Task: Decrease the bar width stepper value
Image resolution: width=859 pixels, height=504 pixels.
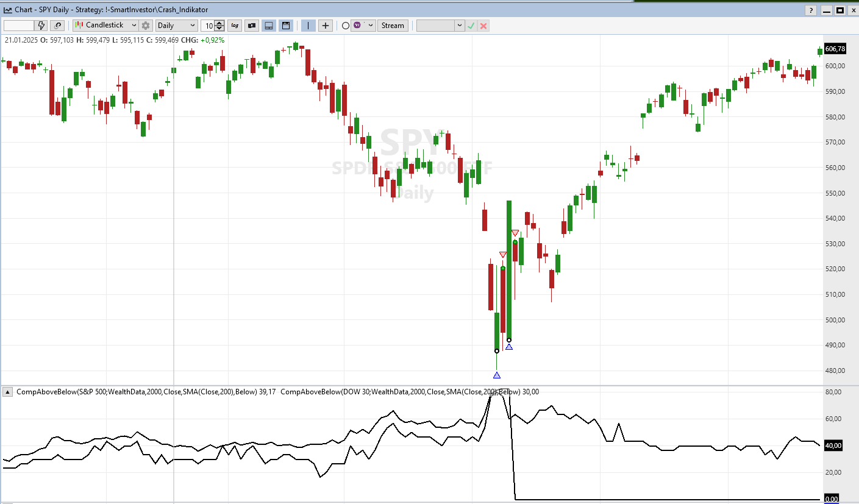Action: point(220,29)
